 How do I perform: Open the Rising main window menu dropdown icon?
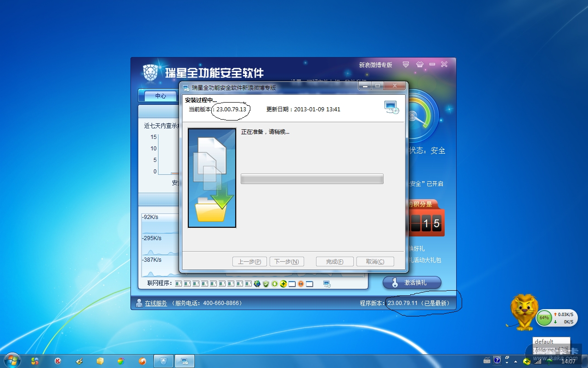pos(406,65)
